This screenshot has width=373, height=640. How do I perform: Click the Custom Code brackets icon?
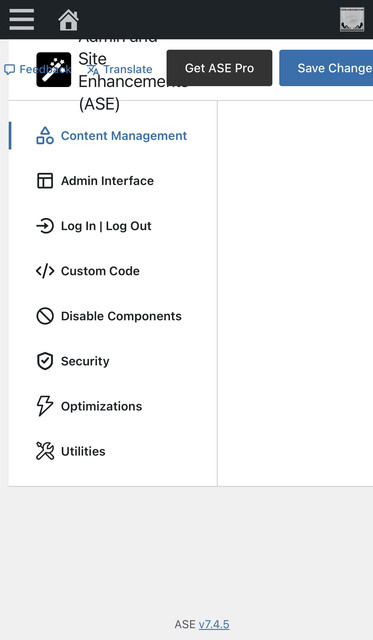45,271
